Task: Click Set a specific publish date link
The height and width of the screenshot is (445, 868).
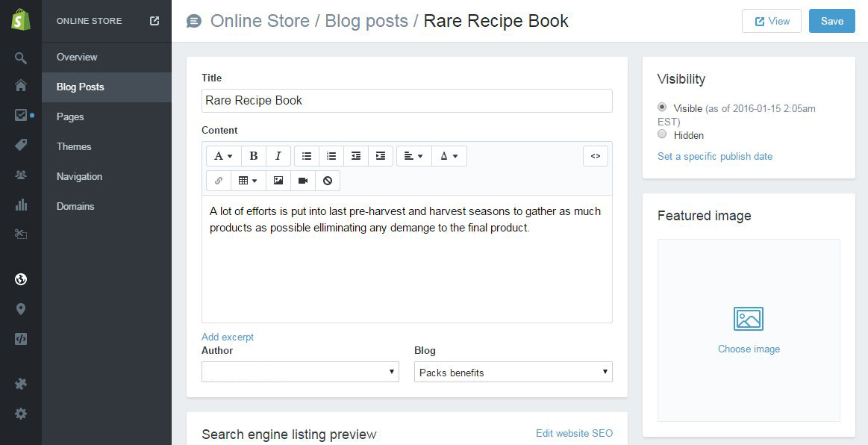Action: pyautogui.click(x=714, y=156)
